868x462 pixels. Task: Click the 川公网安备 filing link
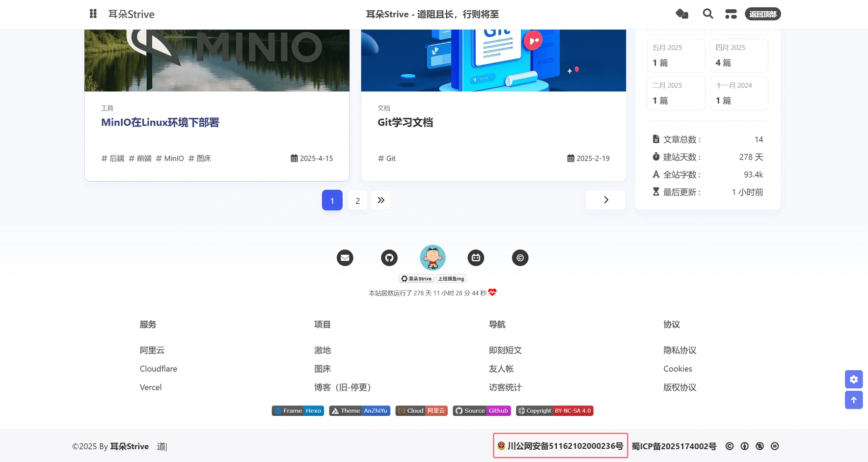[x=560, y=446]
